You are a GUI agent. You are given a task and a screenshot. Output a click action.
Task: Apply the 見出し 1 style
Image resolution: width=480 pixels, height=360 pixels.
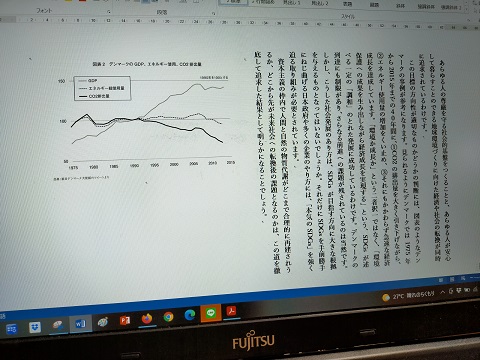coord(291,2)
